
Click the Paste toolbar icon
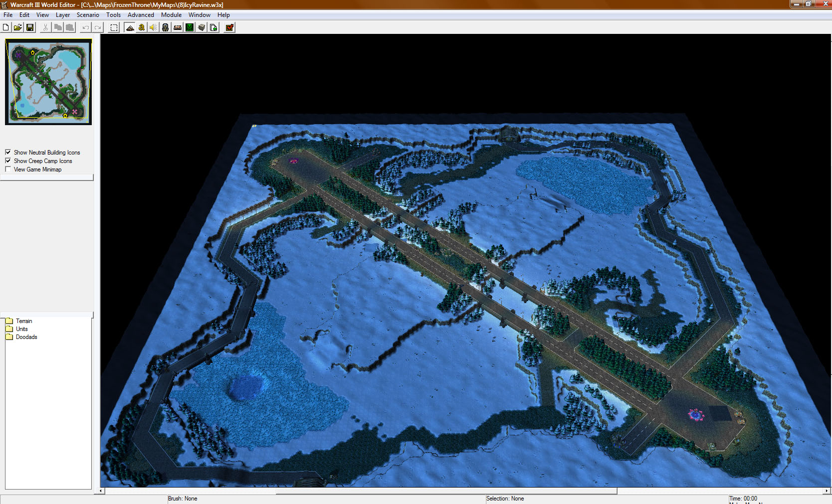(x=70, y=27)
